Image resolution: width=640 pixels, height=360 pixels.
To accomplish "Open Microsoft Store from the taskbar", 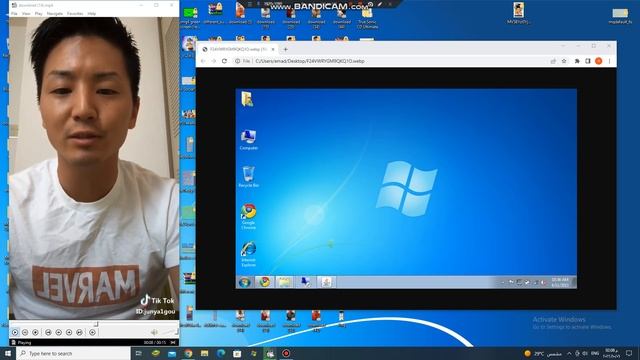I will [x=237, y=353].
